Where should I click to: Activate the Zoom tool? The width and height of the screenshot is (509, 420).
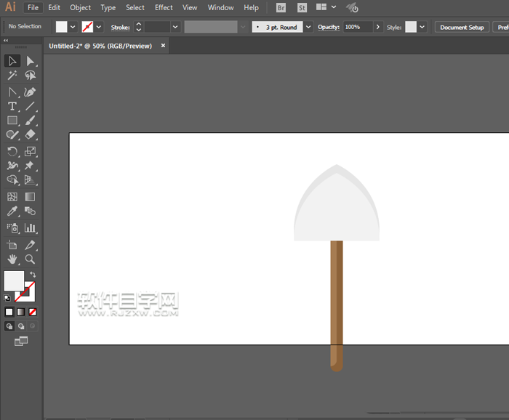coord(31,259)
